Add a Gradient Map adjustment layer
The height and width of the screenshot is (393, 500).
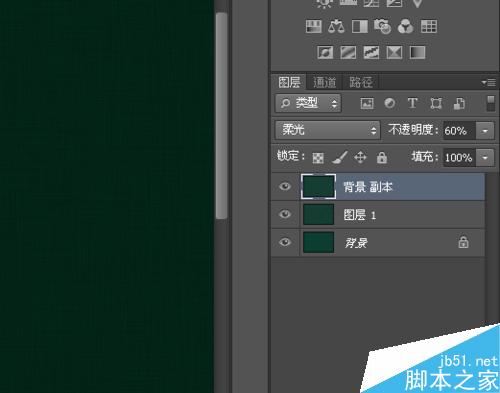coord(417,52)
